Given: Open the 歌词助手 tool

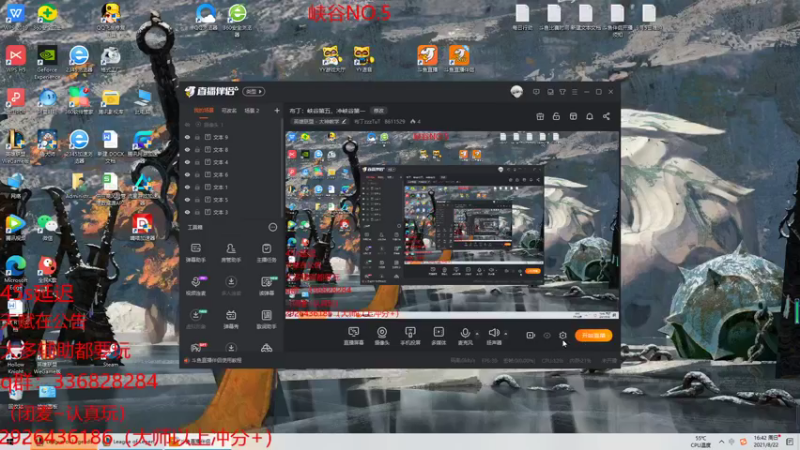Looking at the screenshot, I should tap(266, 319).
